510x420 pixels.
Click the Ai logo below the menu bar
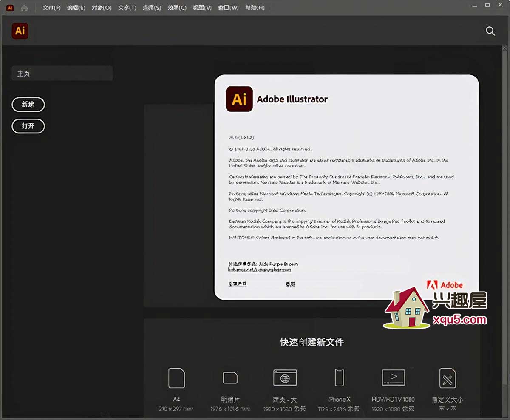click(x=20, y=31)
